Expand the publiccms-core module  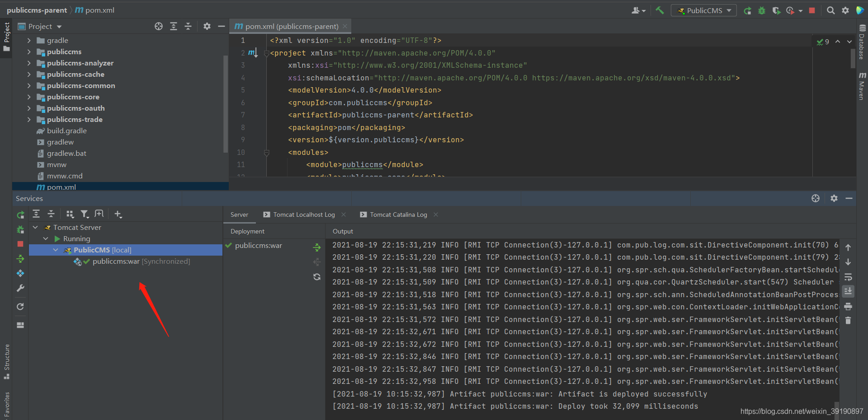click(x=29, y=97)
